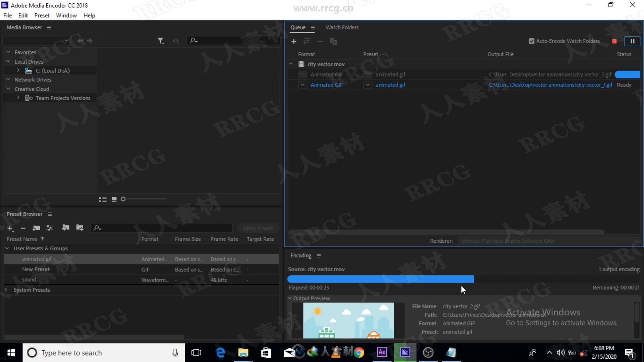The image size is (644, 362).
Task: Collapse the Favorites tree node
Action: point(8,52)
